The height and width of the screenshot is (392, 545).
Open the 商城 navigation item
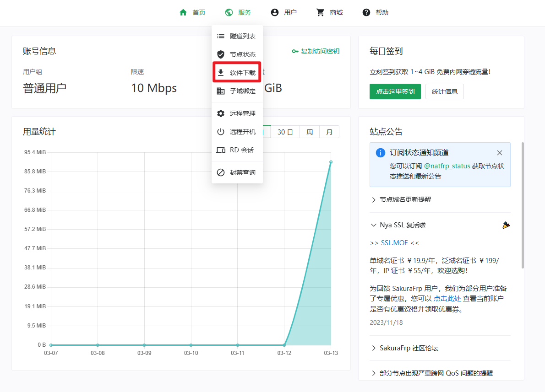click(330, 12)
